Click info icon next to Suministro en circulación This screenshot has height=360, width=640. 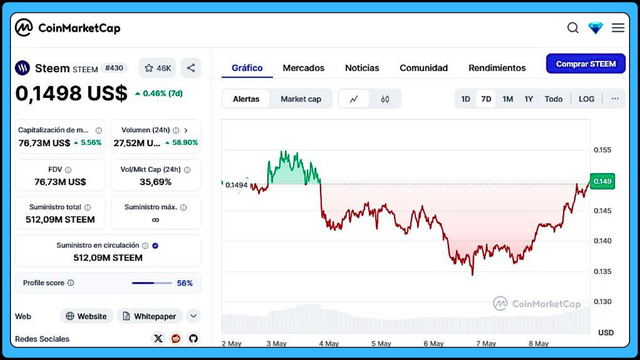pyautogui.click(x=145, y=246)
